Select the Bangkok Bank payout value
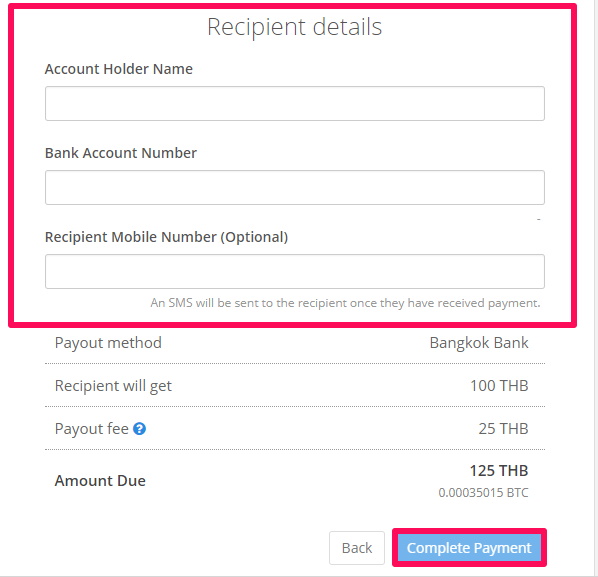 click(479, 343)
